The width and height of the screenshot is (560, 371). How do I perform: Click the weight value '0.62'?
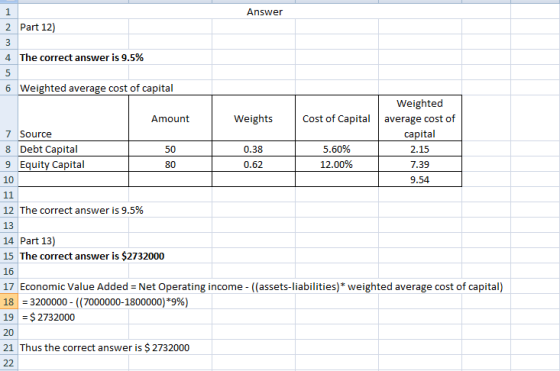coord(253,164)
